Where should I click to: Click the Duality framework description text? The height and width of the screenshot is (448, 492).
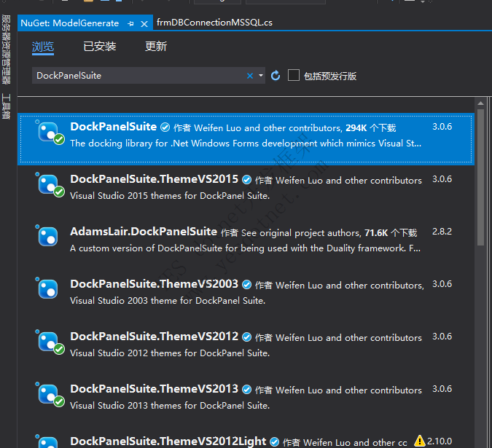(245, 248)
